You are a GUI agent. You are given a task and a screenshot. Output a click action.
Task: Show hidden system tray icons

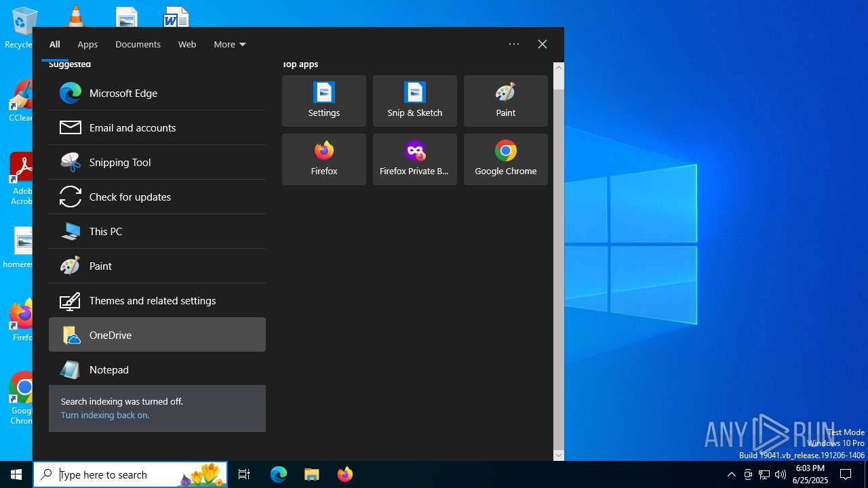pos(731,474)
